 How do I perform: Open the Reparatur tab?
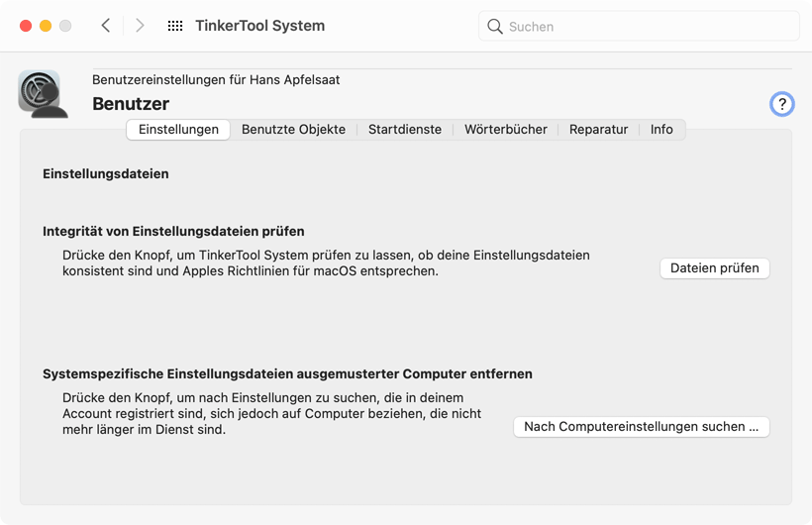coord(599,129)
